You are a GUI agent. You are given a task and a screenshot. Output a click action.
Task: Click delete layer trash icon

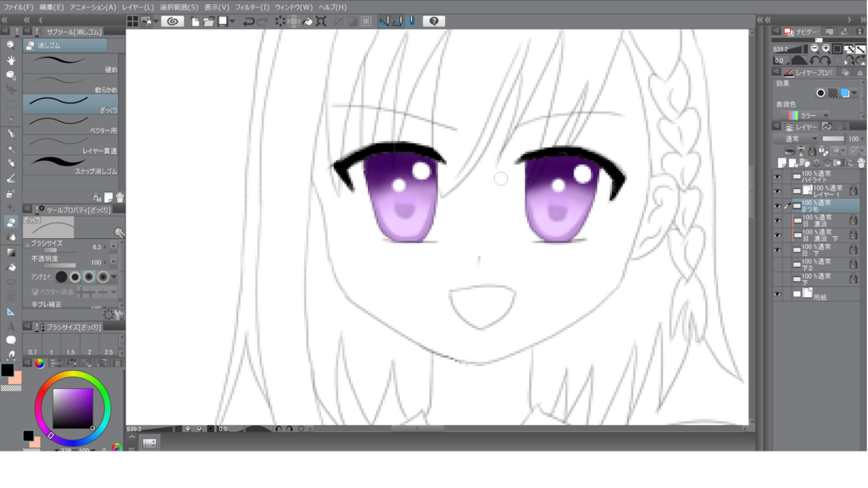861,163
